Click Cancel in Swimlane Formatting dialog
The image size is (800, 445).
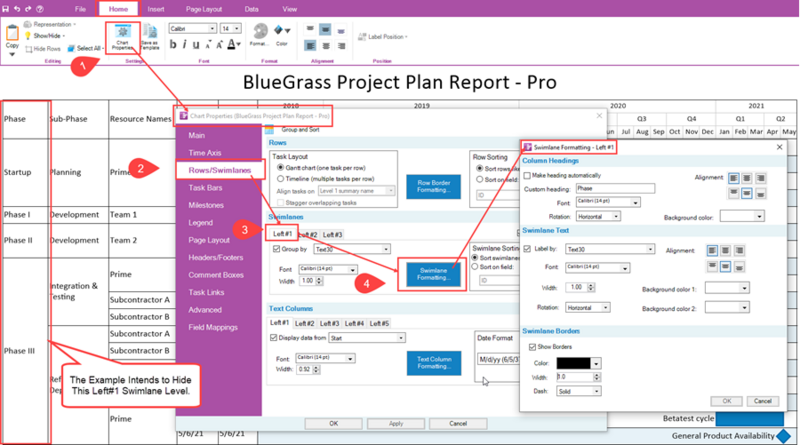pos(763,401)
